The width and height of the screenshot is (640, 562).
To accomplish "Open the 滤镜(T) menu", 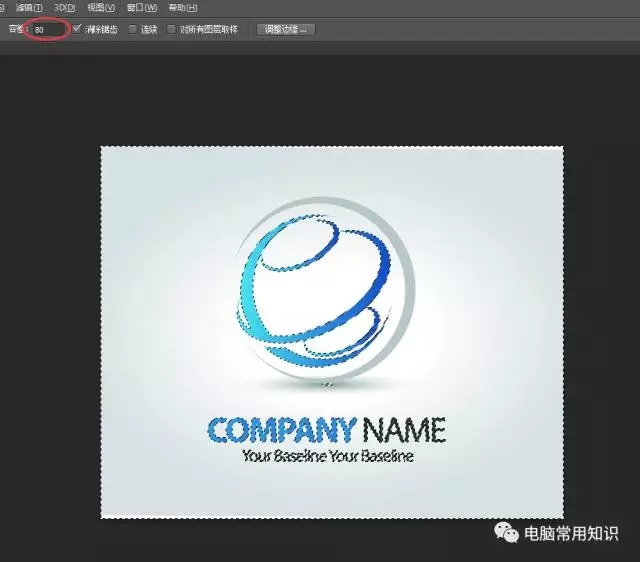I will (29, 7).
